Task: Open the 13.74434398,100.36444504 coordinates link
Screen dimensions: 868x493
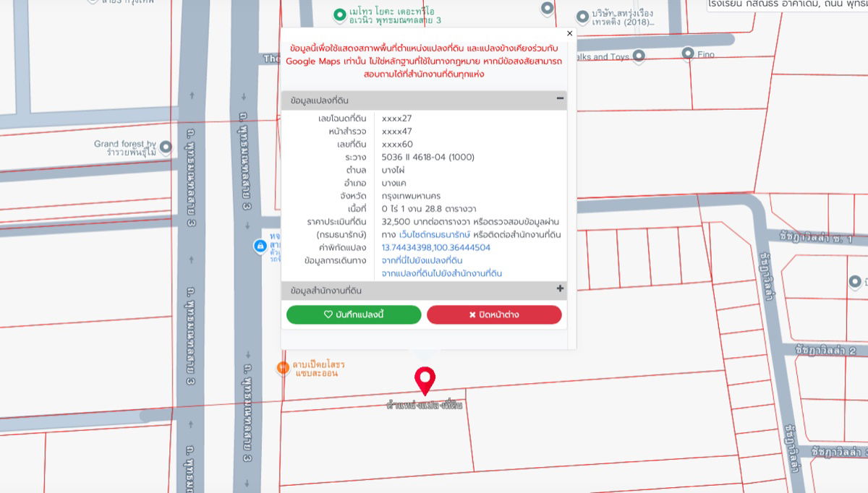Action: tap(436, 247)
